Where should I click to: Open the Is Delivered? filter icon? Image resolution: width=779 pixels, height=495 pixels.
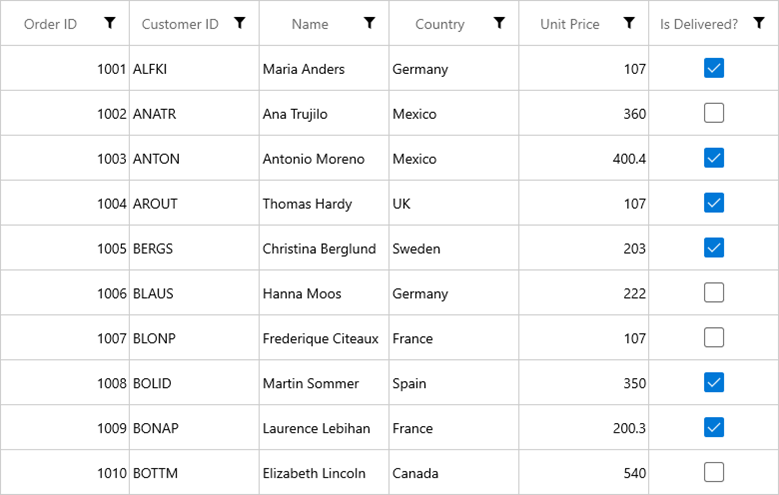[x=759, y=23]
